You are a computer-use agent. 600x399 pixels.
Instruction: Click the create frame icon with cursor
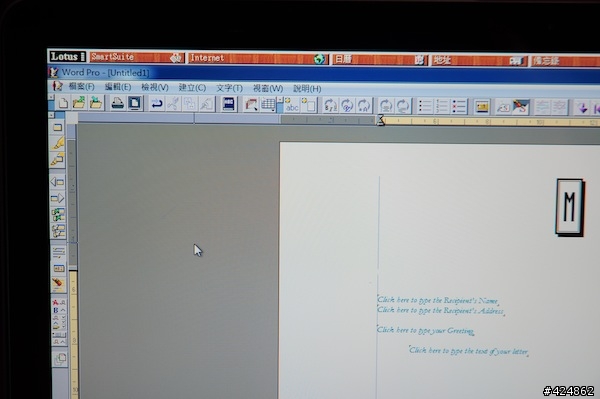(x=251, y=105)
